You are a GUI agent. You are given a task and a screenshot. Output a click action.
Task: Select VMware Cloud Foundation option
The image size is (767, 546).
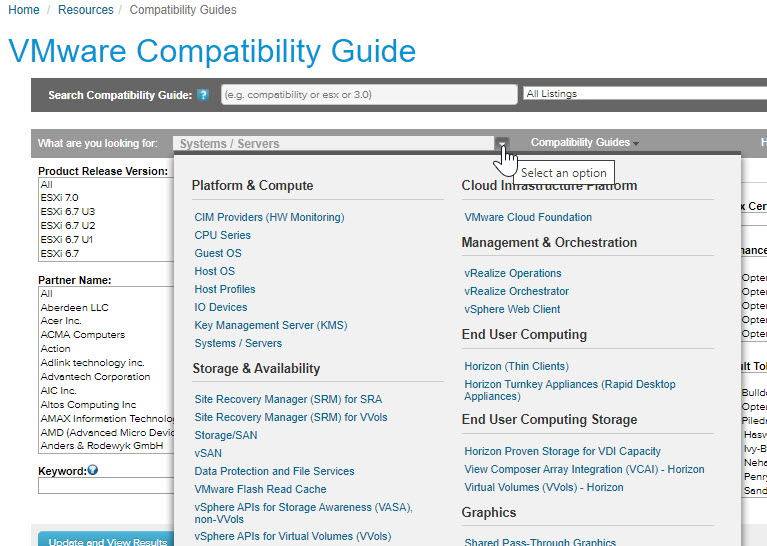[528, 217]
